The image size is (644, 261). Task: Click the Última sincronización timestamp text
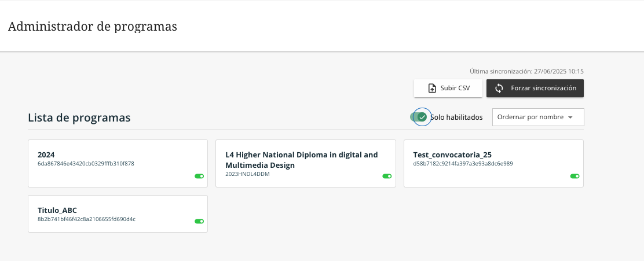click(x=526, y=71)
